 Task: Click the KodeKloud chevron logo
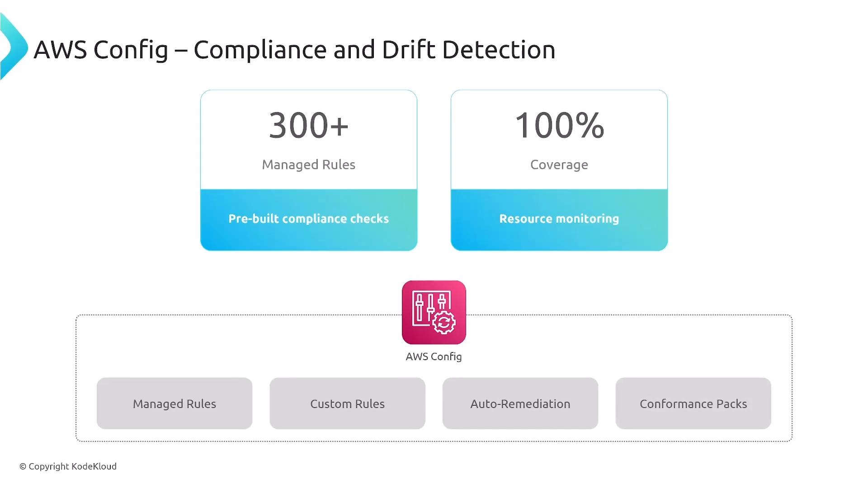[x=14, y=47]
